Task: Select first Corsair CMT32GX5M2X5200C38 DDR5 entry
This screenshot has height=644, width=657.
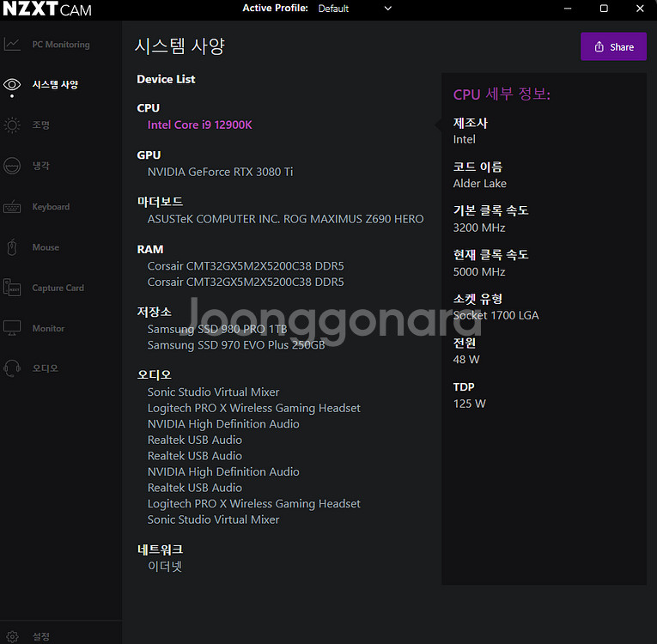Action: (x=246, y=266)
